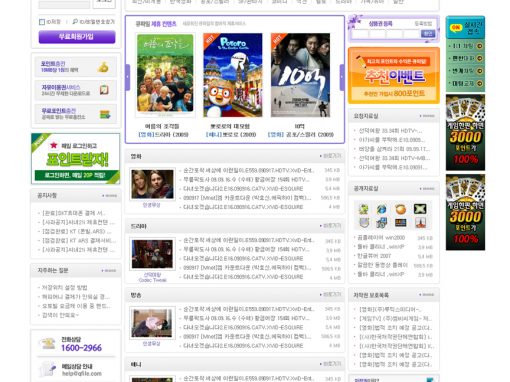
Task: Click the Internet Explorer globe icon
Action: pyautogui.click(x=382, y=209)
